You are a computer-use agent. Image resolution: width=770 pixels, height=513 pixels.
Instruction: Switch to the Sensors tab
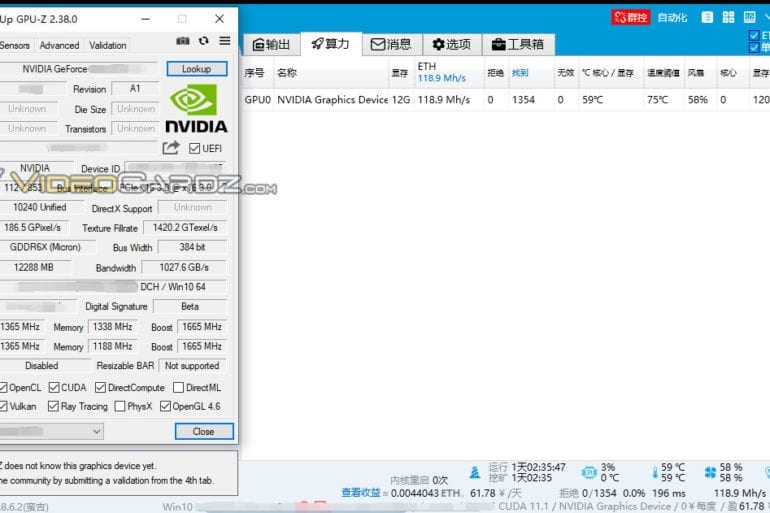15,45
